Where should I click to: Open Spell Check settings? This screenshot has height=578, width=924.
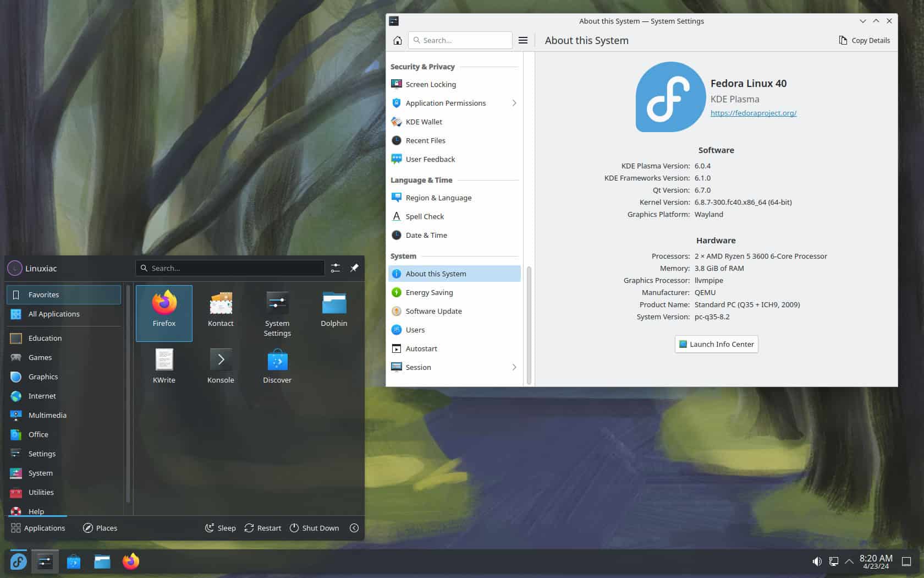coord(424,216)
